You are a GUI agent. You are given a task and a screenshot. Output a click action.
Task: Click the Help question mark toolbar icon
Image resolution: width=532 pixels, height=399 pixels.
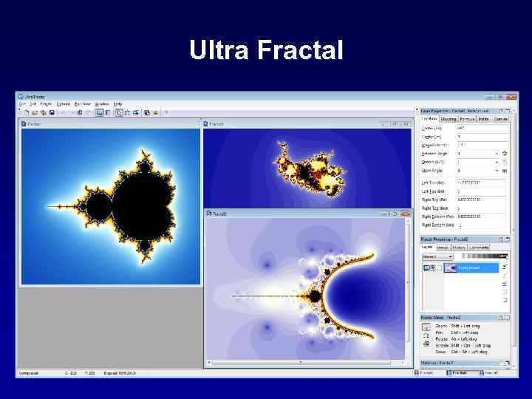tap(166, 112)
